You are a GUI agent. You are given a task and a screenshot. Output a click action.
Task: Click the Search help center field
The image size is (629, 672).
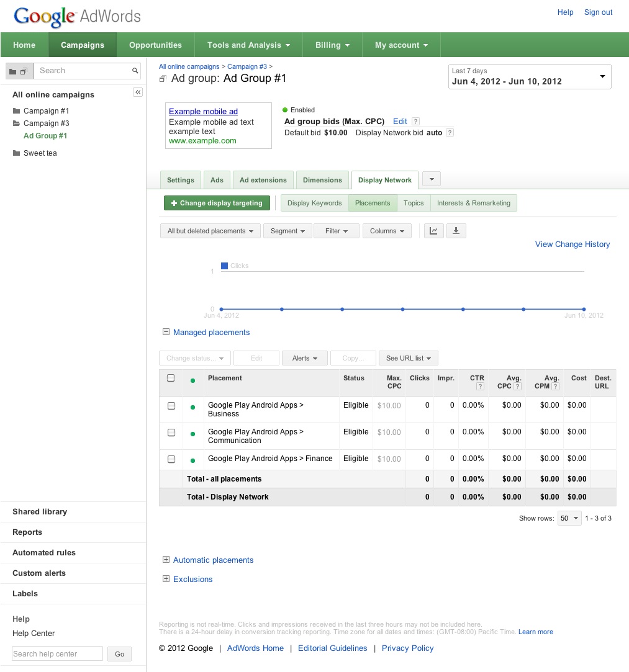click(x=57, y=653)
